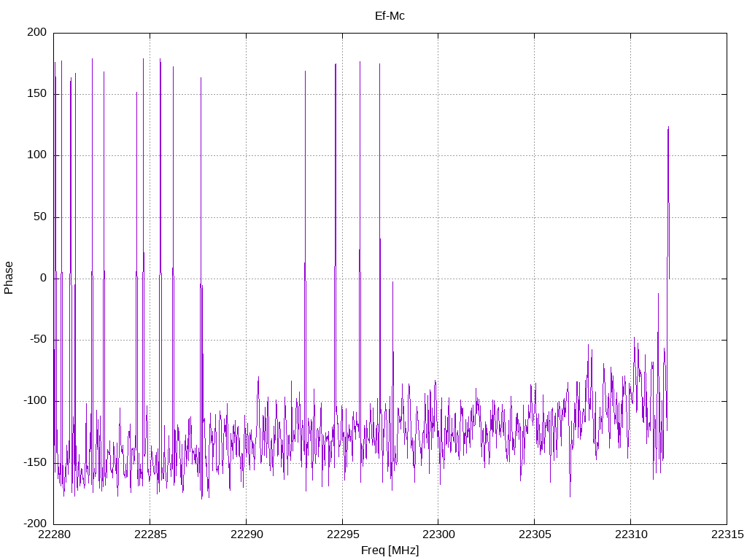Click the x-axis tick label 22300
Viewport: 747px width, 560px height.
click(438, 534)
